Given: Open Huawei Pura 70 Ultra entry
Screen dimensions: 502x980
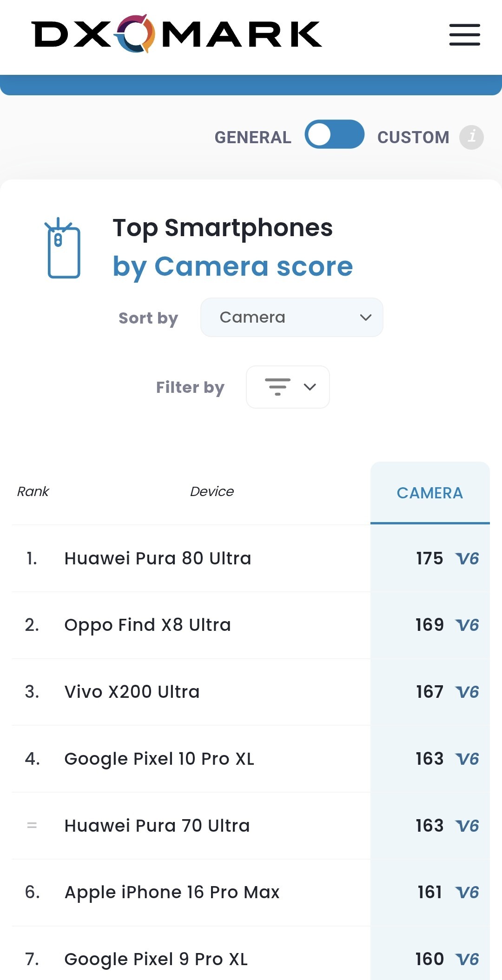Looking at the screenshot, I should [x=157, y=826].
